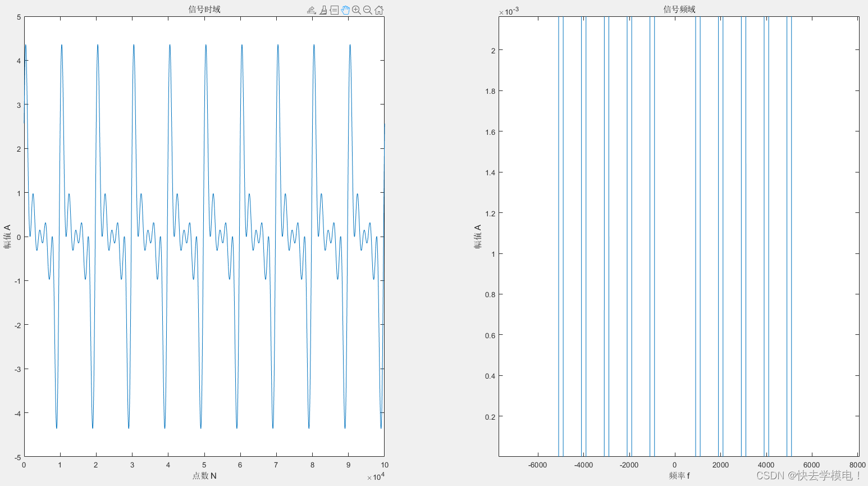This screenshot has height=486, width=868.
Task: Select the x-axis label 点数 N
Action: point(204,475)
